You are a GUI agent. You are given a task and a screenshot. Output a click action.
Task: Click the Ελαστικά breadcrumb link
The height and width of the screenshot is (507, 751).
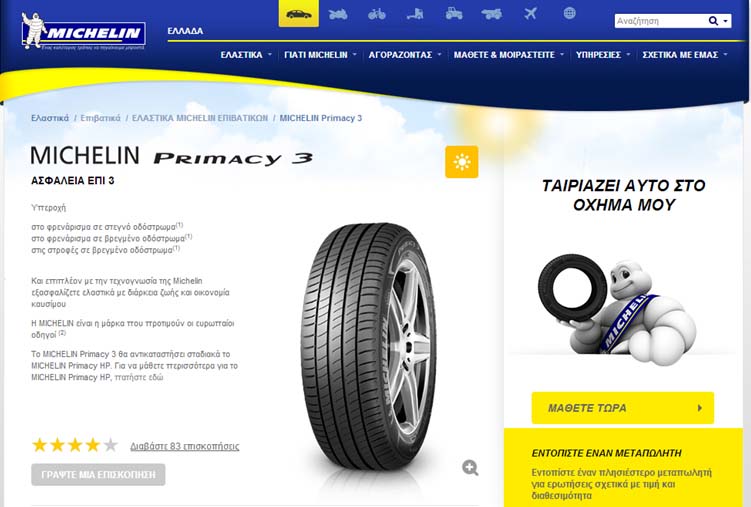tap(50, 118)
